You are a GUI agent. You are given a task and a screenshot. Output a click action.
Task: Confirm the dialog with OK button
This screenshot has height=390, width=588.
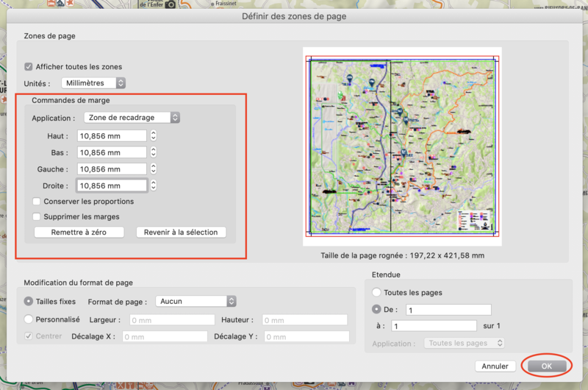coord(546,366)
